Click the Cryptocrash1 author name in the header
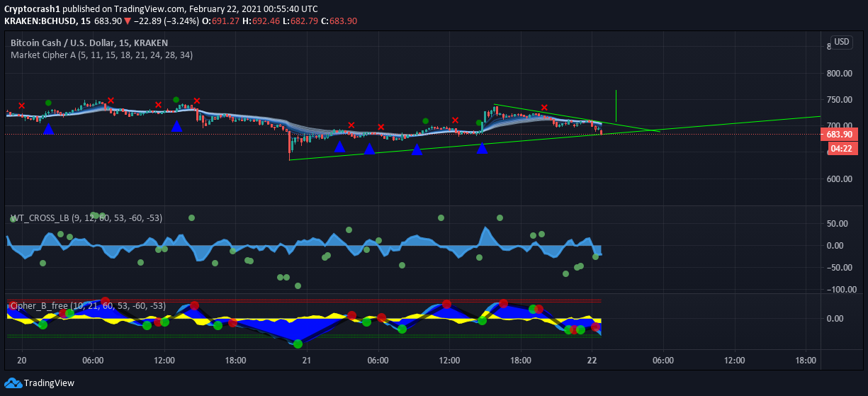The height and width of the screenshot is (396, 868). coord(31,9)
